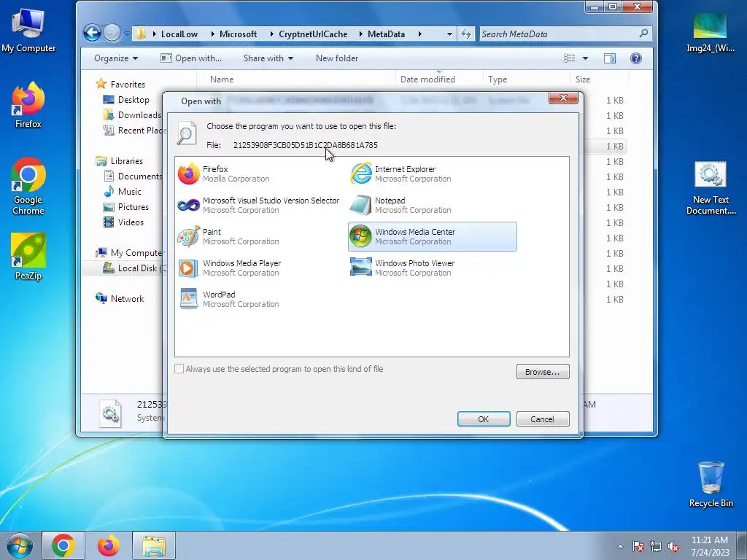Enable Always use the selected program checkbox
Image resolution: width=747 pixels, height=560 pixels.
pyautogui.click(x=179, y=369)
